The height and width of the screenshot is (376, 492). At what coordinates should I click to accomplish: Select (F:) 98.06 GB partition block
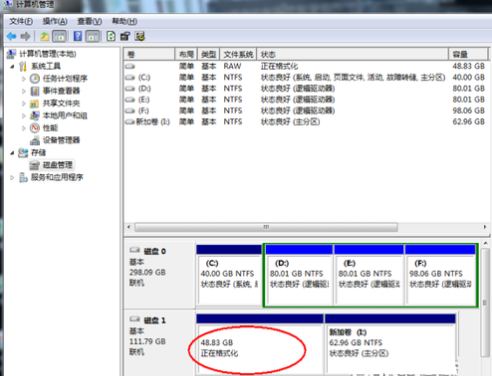(440, 275)
